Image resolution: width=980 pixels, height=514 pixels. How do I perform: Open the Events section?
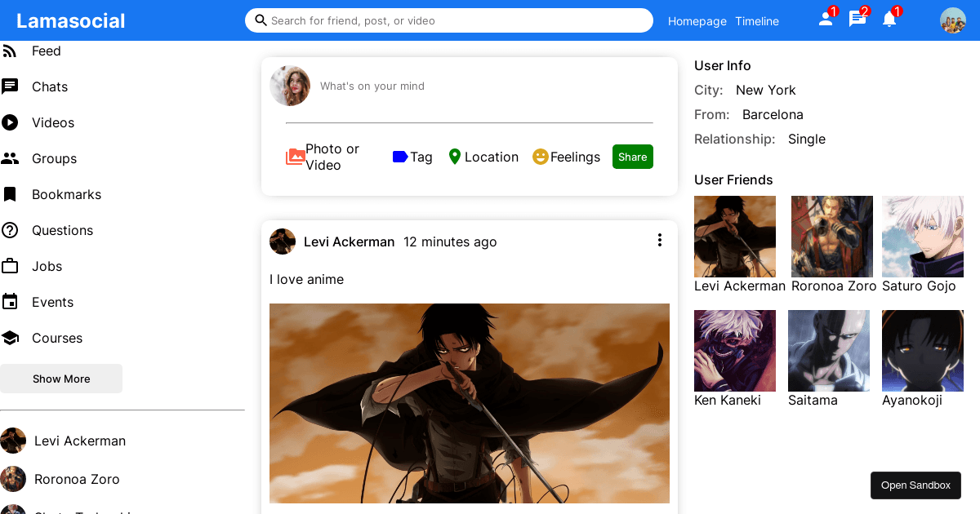pos(52,302)
